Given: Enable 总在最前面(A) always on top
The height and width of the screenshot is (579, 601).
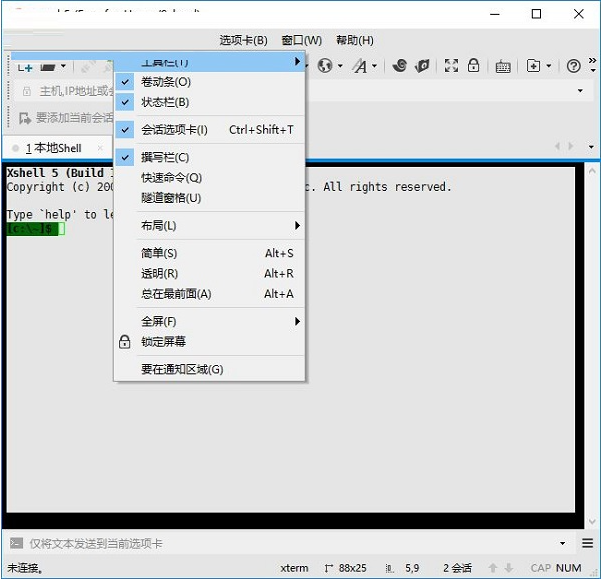Looking at the screenshot, I should click(x=209, y=294).
